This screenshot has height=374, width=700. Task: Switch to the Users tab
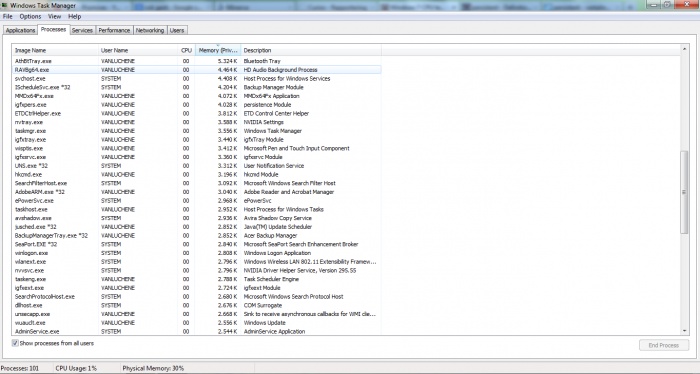[x=177, y=30]
